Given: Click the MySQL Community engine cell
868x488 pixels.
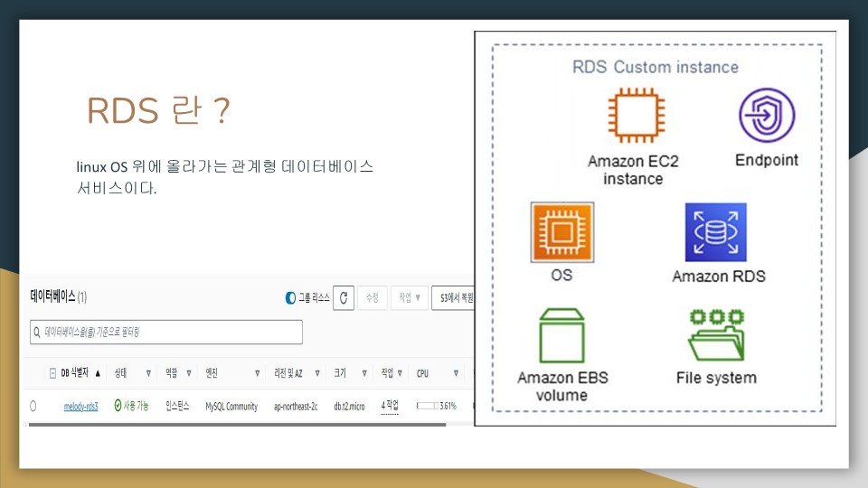Looking at the screenshot, I should click(231, 407).
